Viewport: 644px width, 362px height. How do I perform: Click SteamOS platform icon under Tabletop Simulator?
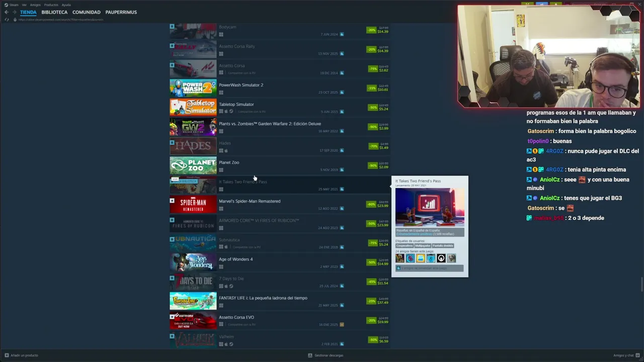click(x=231, y=112)
